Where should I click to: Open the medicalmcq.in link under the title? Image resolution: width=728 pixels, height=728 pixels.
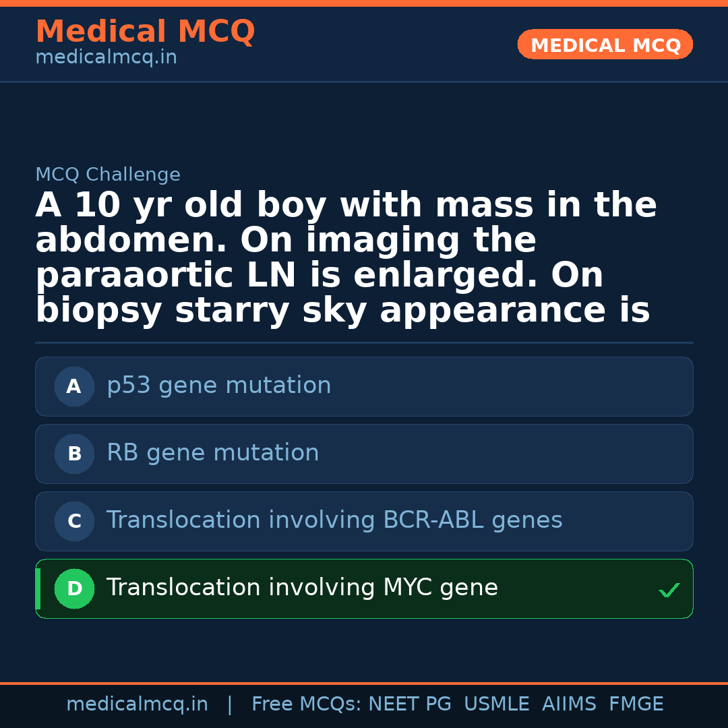coord(106,58)
